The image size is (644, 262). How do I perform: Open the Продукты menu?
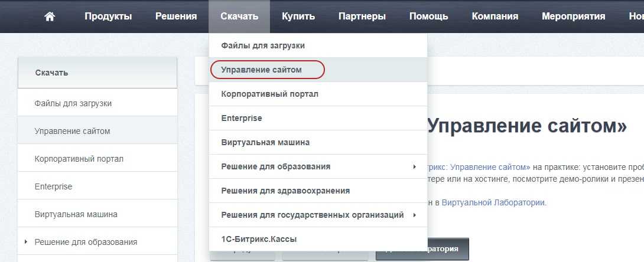tap(108, 17)
